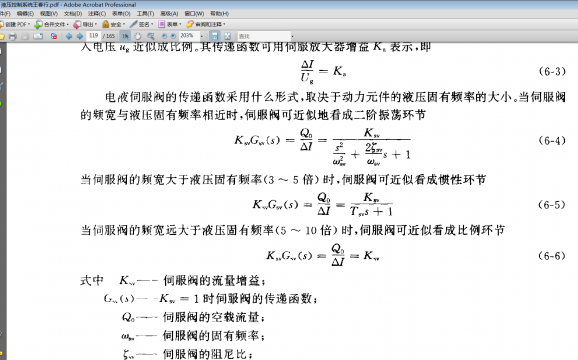Image resolution: width=578 pixels, height=360 pixels.
Task: Click the 审阅和注释 button
Action: [x=205, y=24]
